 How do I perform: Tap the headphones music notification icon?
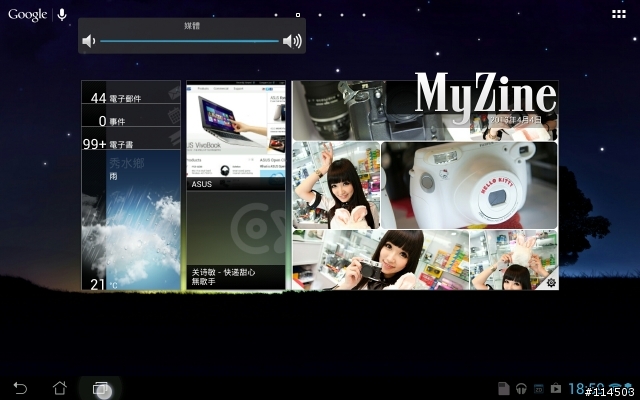click(x=521, y=388)
